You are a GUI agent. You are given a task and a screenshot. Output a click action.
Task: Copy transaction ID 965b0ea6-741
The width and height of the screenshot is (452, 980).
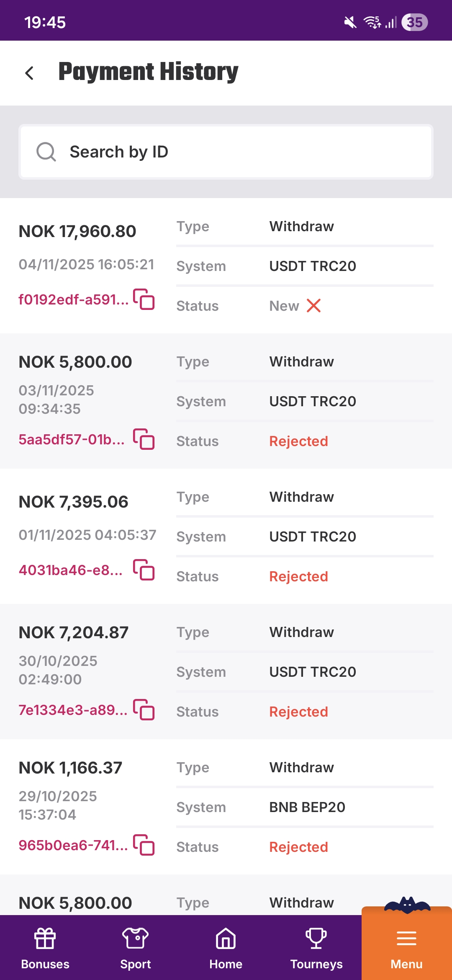click(144, 845)
